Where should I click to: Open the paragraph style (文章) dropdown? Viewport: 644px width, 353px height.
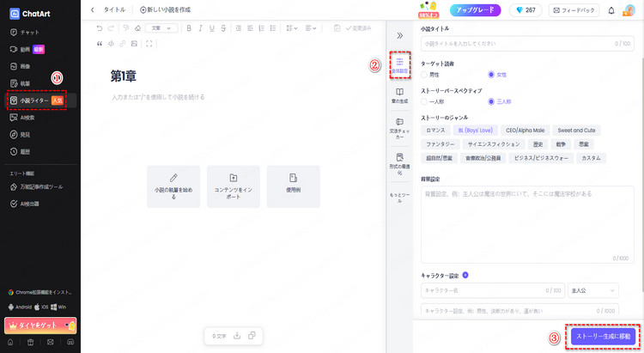pos(161,28)
